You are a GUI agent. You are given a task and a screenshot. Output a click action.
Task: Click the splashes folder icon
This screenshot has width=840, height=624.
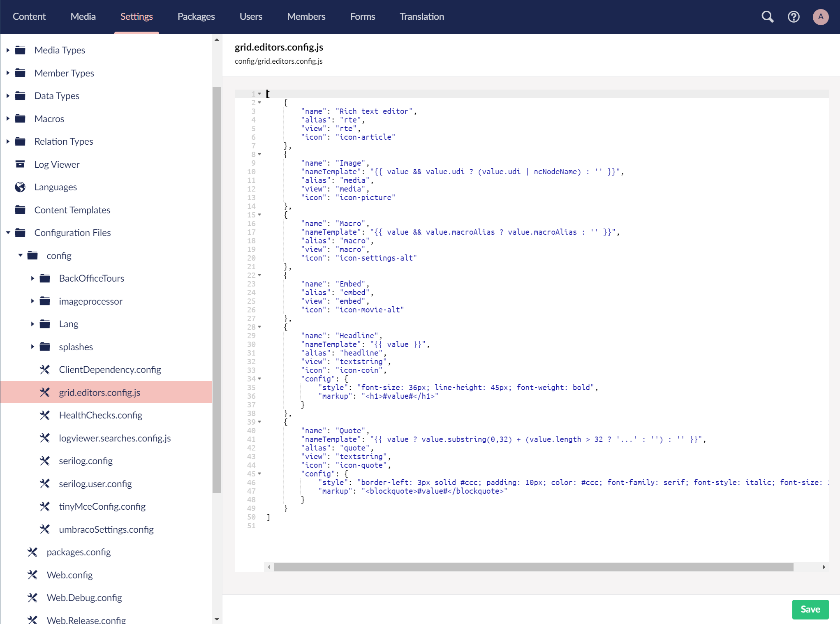(45, 347)
